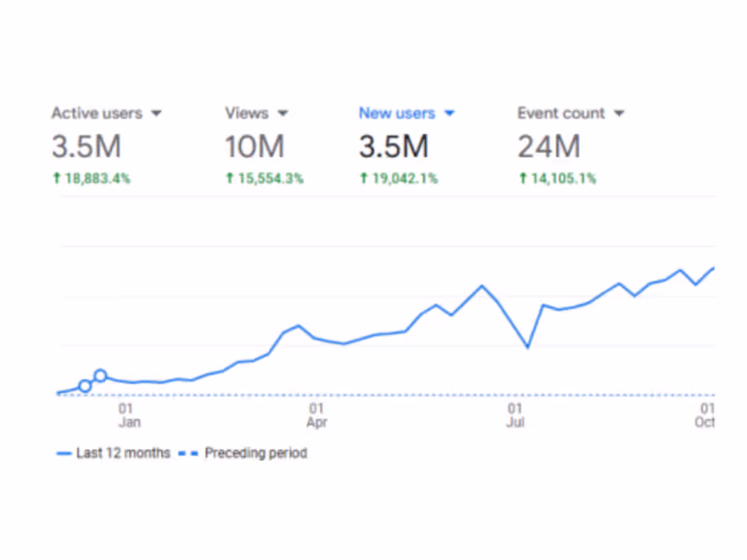Image resolution: width=747 pixels, height=560 pixels.
Task: Click the green 18,883.4% growth indicator
Action: pos(92,178)
